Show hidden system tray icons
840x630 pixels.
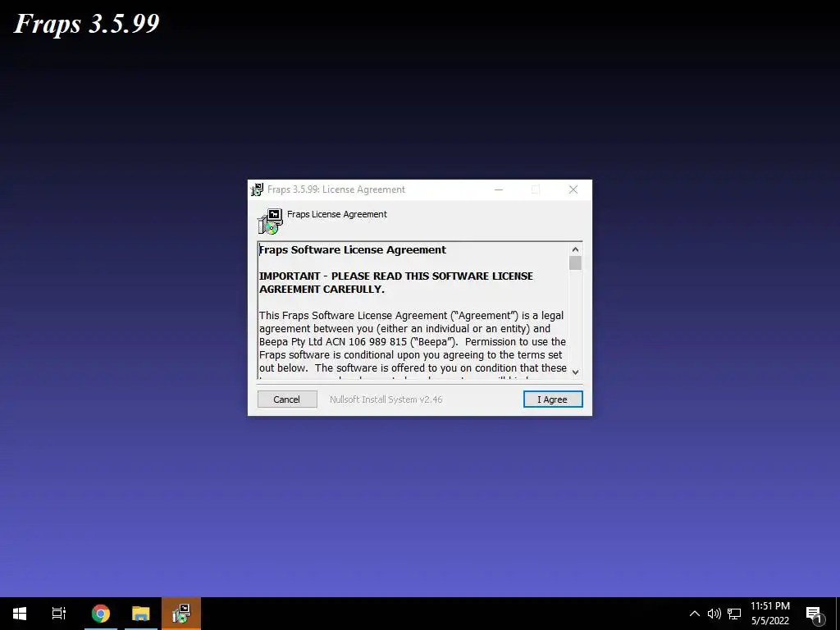694,614
